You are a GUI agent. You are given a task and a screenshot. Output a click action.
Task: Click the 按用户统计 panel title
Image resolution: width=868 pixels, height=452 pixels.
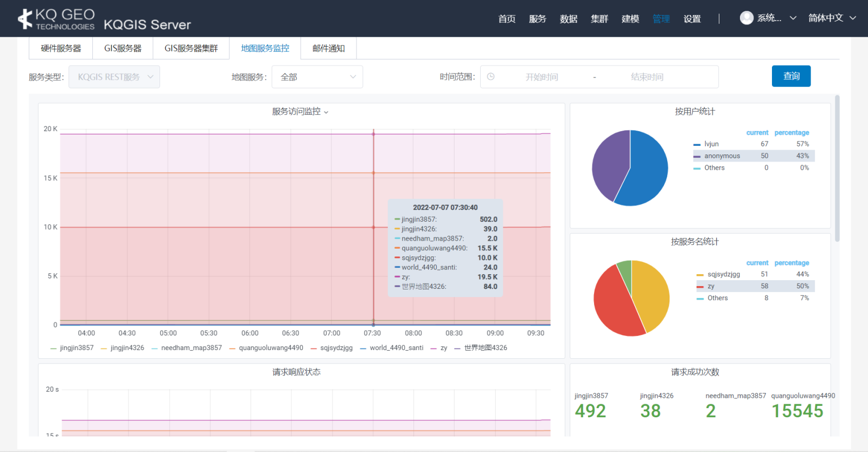point(695,112)
